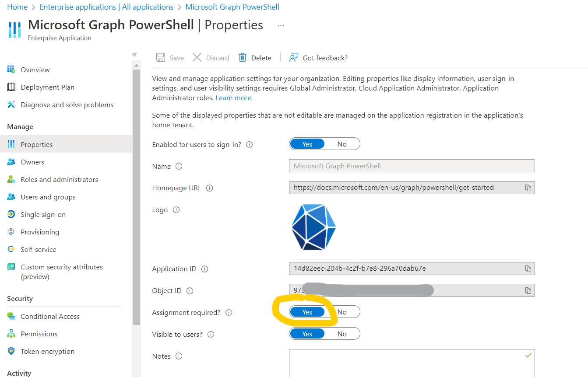The image size is (588, 377).
Task: Disable sign-in by clicking No toggle
Action: click(342, 143)
